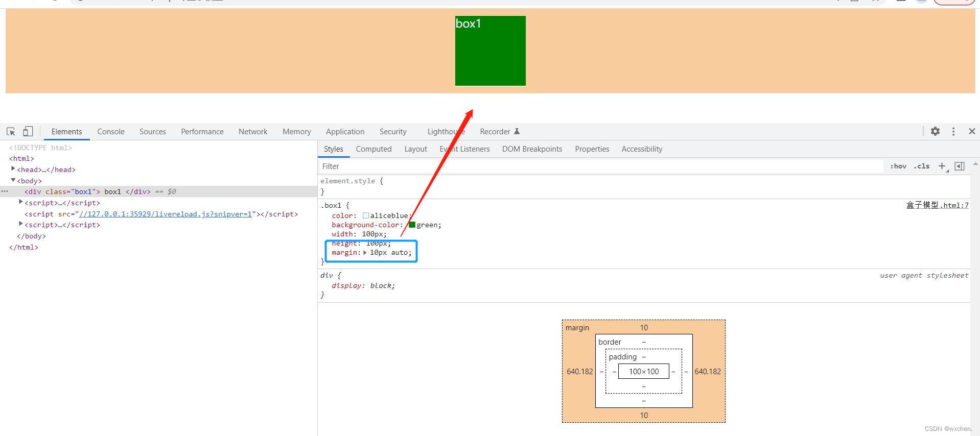Click the green background-color swatch

412,225
